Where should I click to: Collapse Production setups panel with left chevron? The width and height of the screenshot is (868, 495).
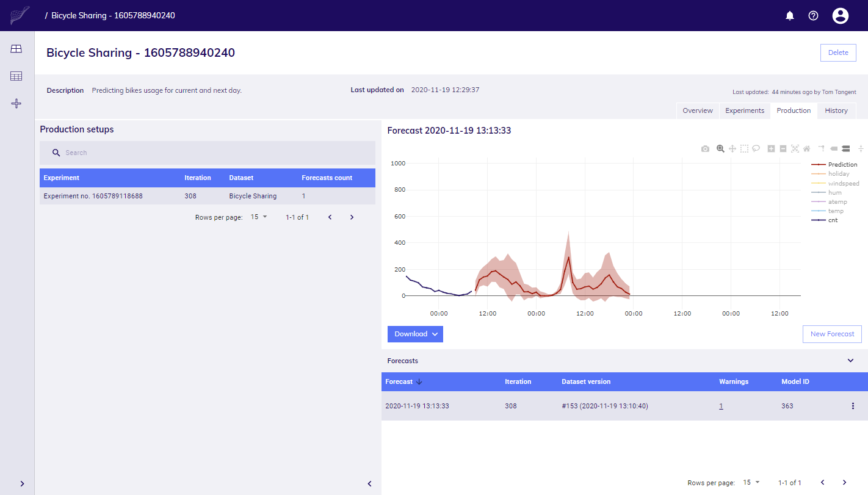(x=369, y=483)
